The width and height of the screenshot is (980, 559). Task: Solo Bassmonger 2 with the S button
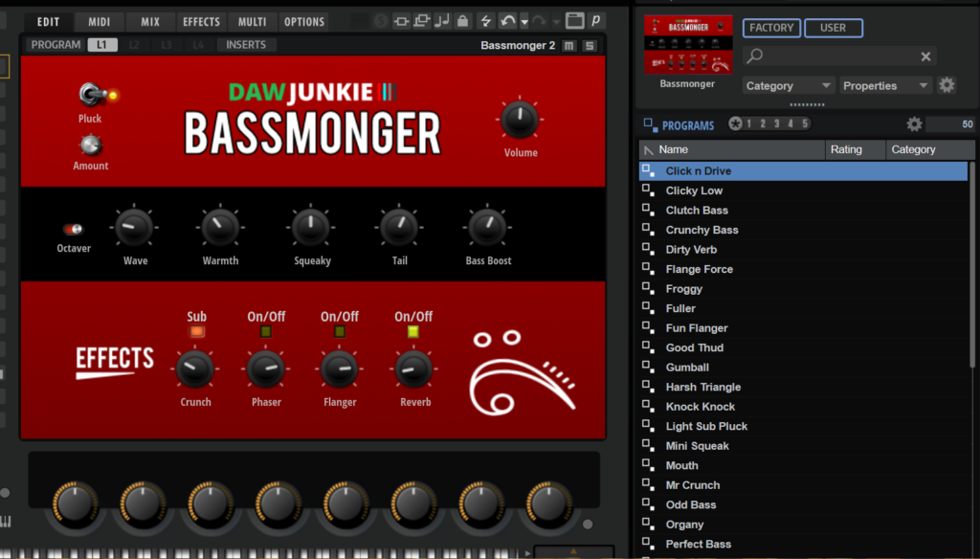tap(590, 46)
